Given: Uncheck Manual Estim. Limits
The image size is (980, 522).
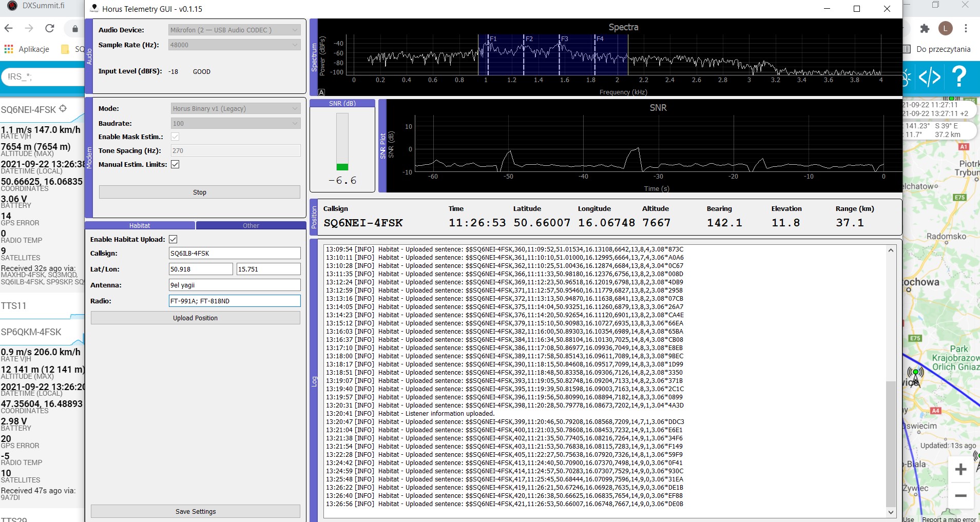Looking at the screenshot, I should (175, 164).
